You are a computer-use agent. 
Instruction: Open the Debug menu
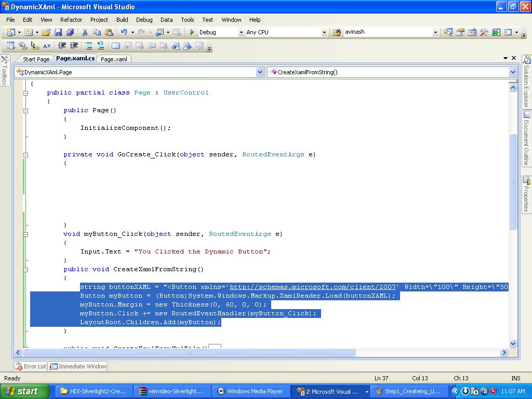coord(144,20)
